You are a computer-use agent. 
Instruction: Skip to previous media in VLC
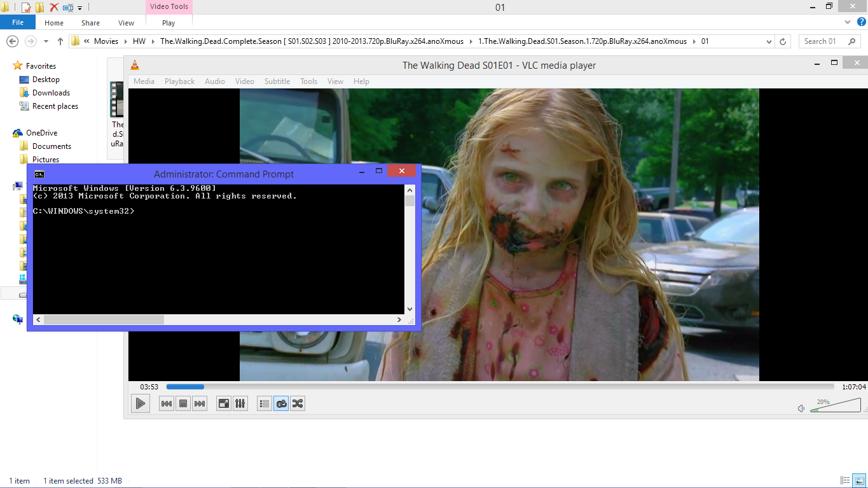pos(167,403)
